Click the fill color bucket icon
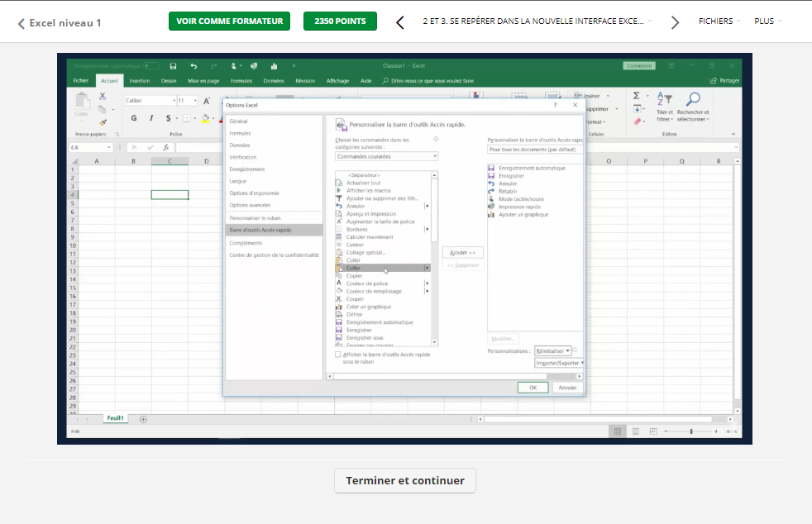 (x=206, y=118)
